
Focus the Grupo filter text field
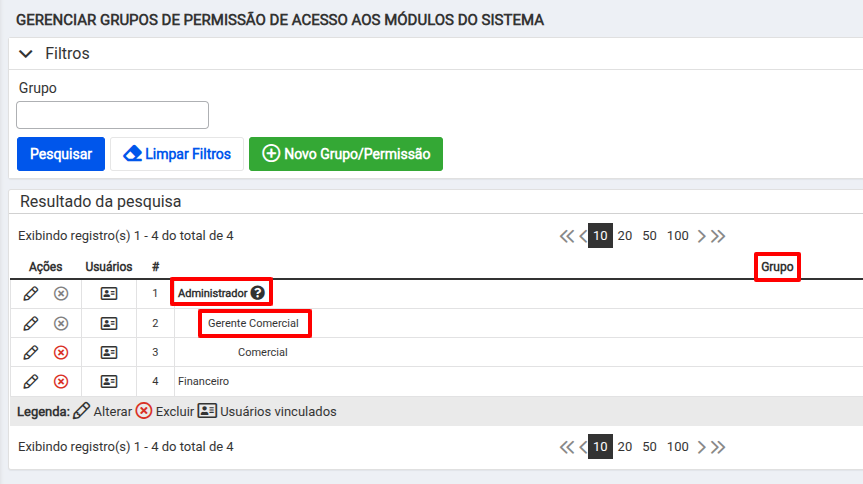click(x=112, y=115)
